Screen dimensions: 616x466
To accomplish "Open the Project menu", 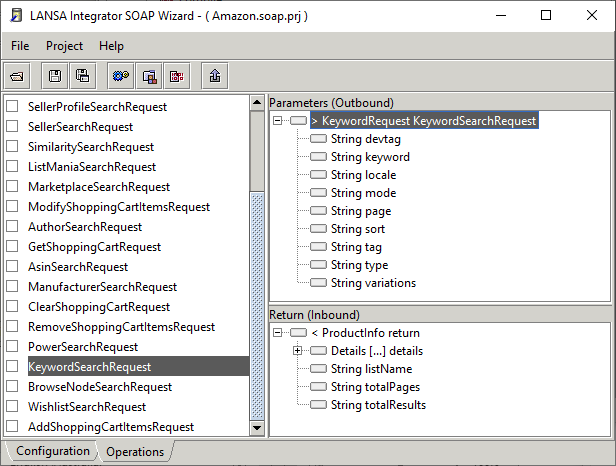I will [x=64, y=46].
